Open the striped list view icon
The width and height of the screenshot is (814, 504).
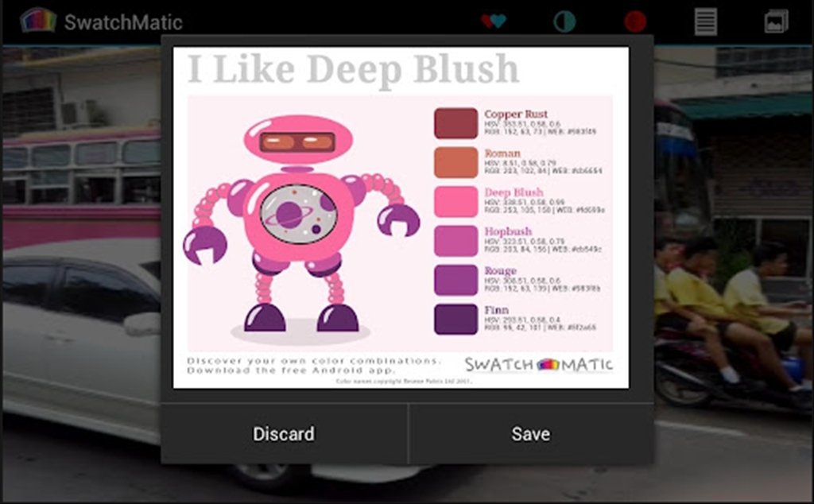[706, 21]
